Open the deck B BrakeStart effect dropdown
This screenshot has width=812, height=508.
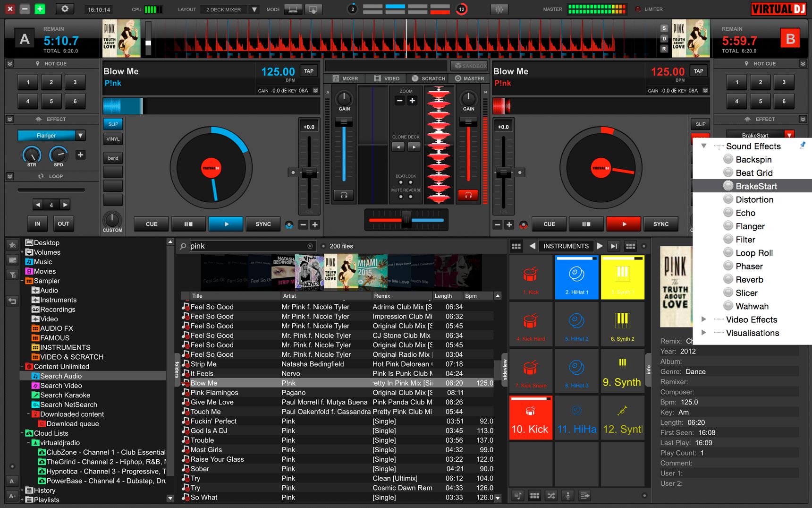(789, 135)
